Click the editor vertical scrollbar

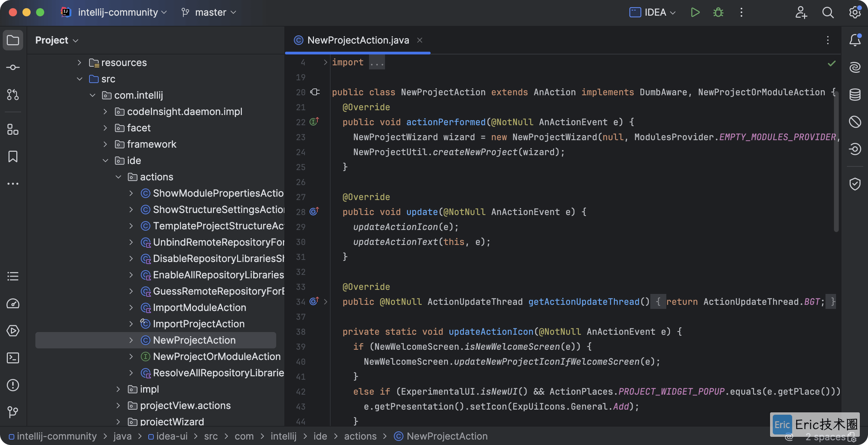[x=836, y=162]
